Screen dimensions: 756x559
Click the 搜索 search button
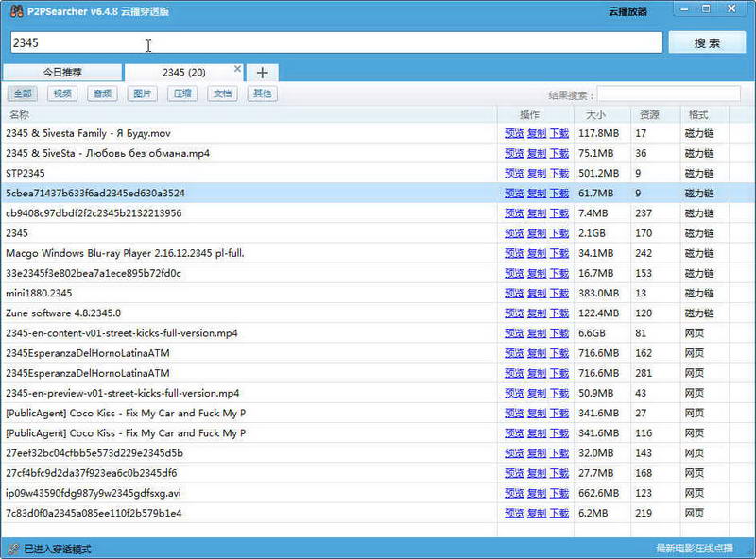click(x=707, y=42)
